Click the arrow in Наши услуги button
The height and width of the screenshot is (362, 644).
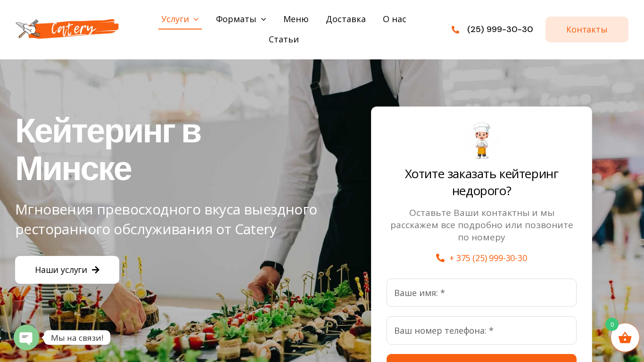point(96,270)
